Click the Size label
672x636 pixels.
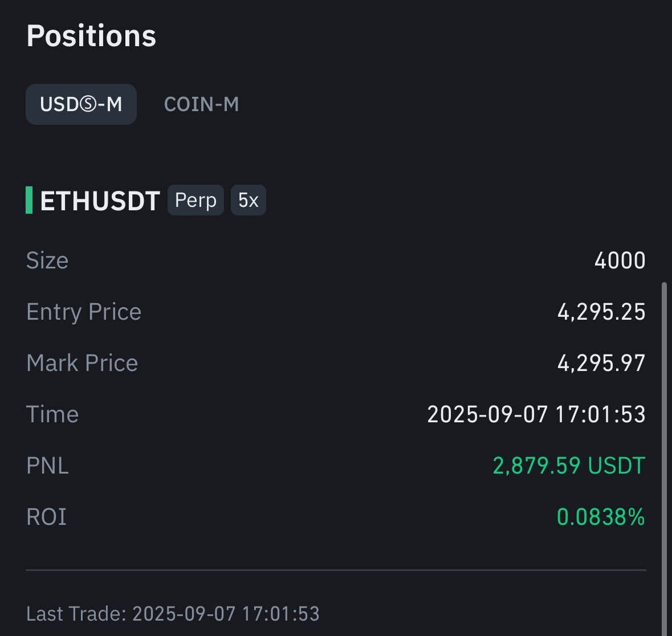(47, 260)
